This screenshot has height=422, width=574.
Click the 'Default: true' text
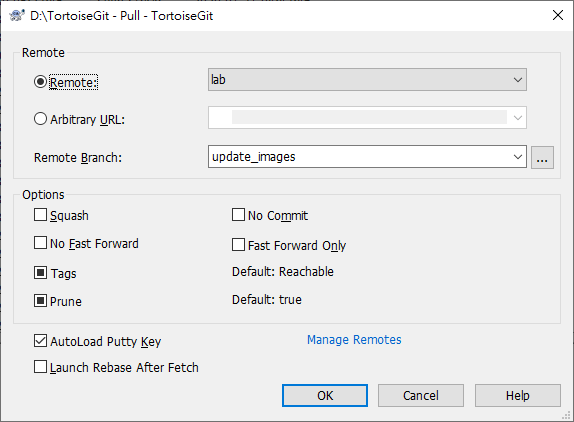[266, 300]
